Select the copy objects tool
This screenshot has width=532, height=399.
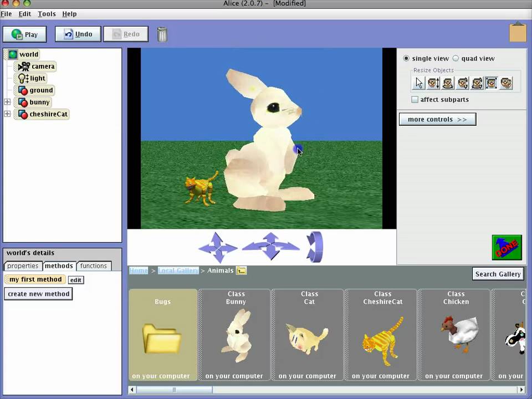click(506, 83)
